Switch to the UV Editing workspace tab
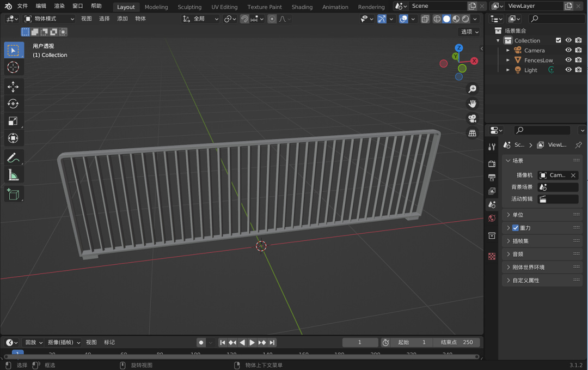Image resolution: width=588 pixels, height=370 pixels. pyautogui.click(x=224, y=7)
